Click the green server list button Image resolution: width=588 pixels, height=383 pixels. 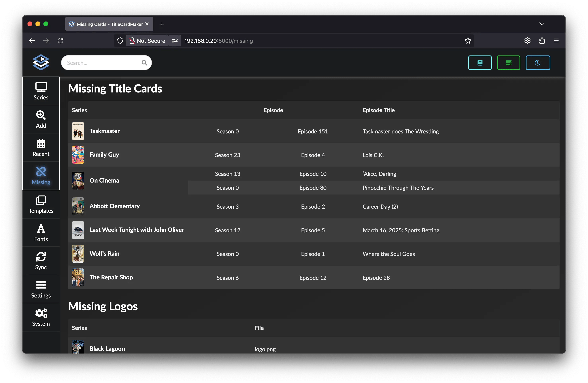508,63
